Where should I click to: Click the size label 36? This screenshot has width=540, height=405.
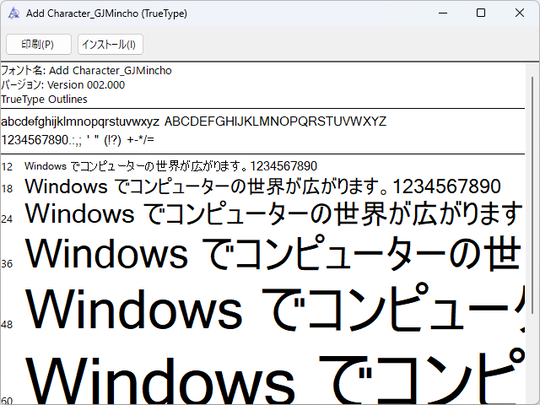pos(7,264)
